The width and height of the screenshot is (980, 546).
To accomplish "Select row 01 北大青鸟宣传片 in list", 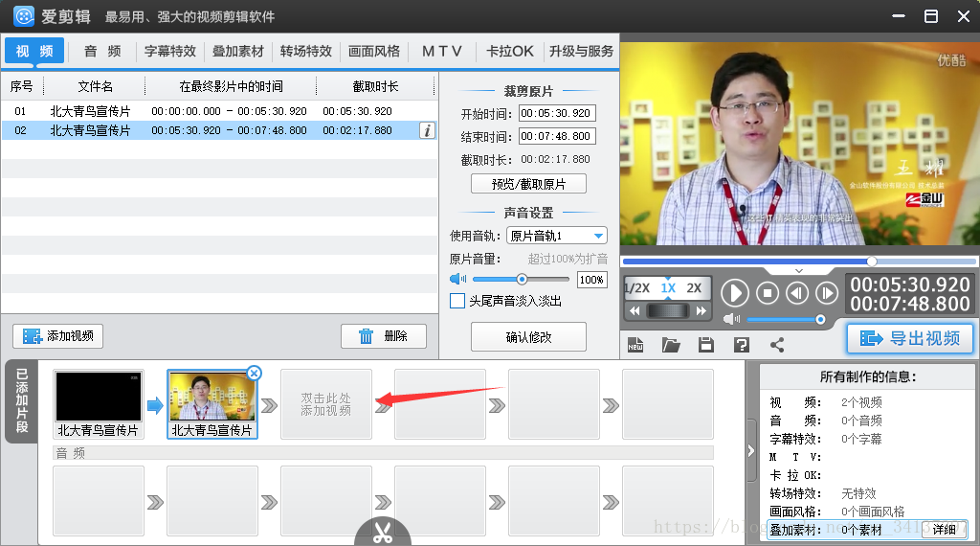I will (x=219, y=111).
